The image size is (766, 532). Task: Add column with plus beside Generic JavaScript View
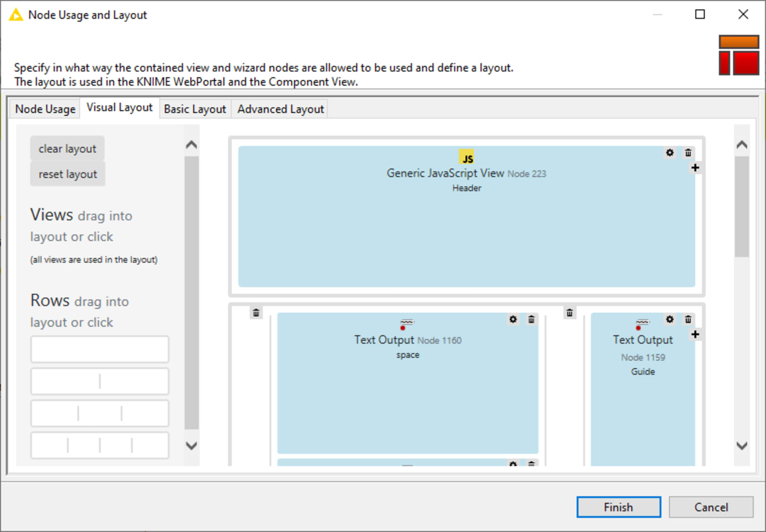pos(695,168)
